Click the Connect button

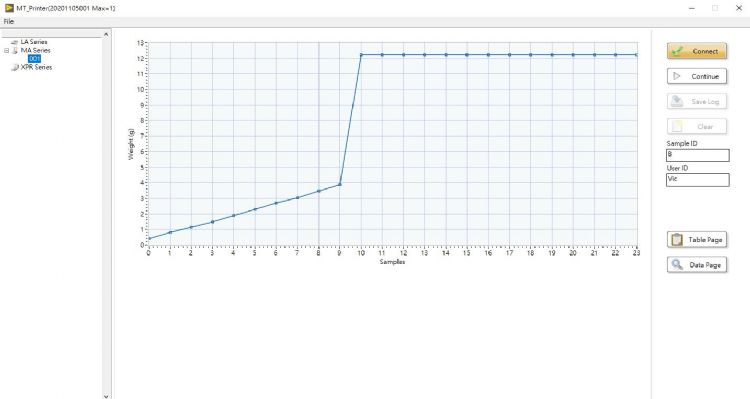pyautogui.click(x=697, y=51)
